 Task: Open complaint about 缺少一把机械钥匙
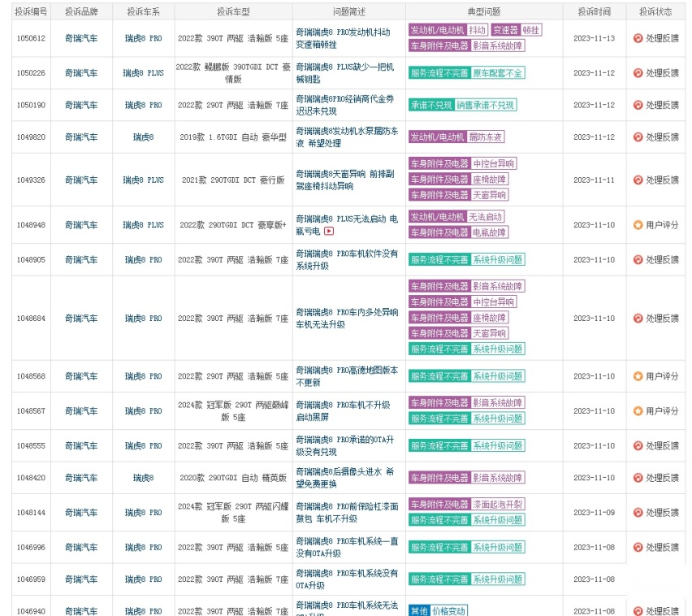pyautogui.click(x=344, y=73)
